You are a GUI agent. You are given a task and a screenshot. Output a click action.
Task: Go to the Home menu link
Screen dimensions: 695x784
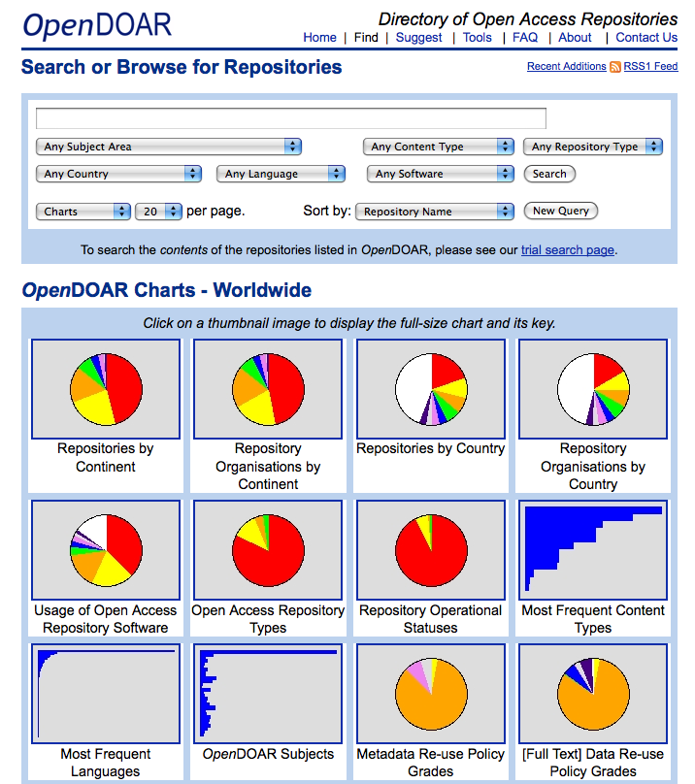(319, 38)
